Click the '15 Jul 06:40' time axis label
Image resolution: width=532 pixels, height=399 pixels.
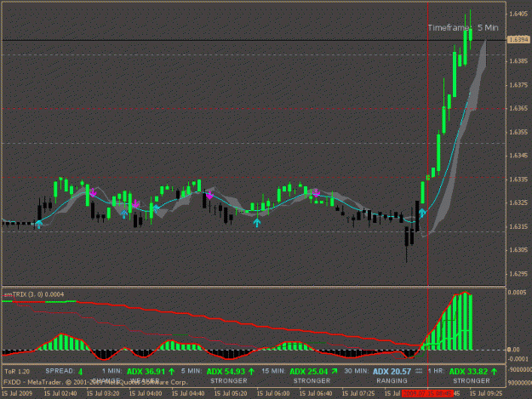[316, 394]
